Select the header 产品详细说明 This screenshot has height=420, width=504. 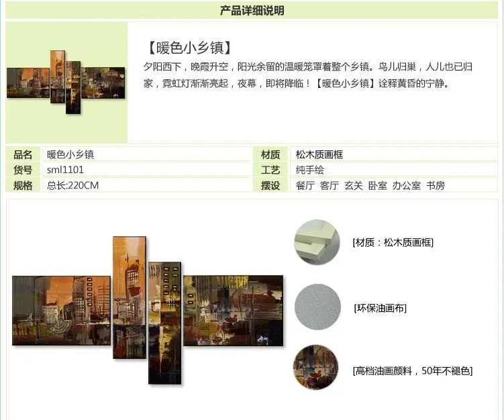252,11
